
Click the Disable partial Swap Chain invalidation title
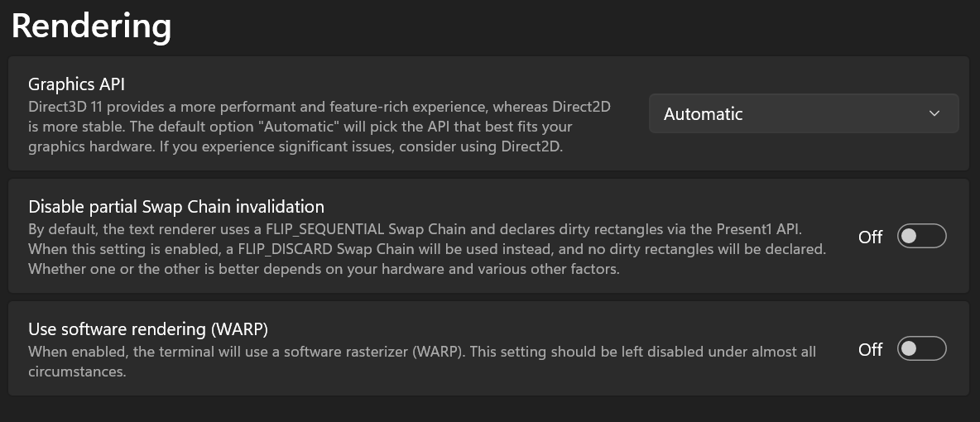(x=176, y=206)
